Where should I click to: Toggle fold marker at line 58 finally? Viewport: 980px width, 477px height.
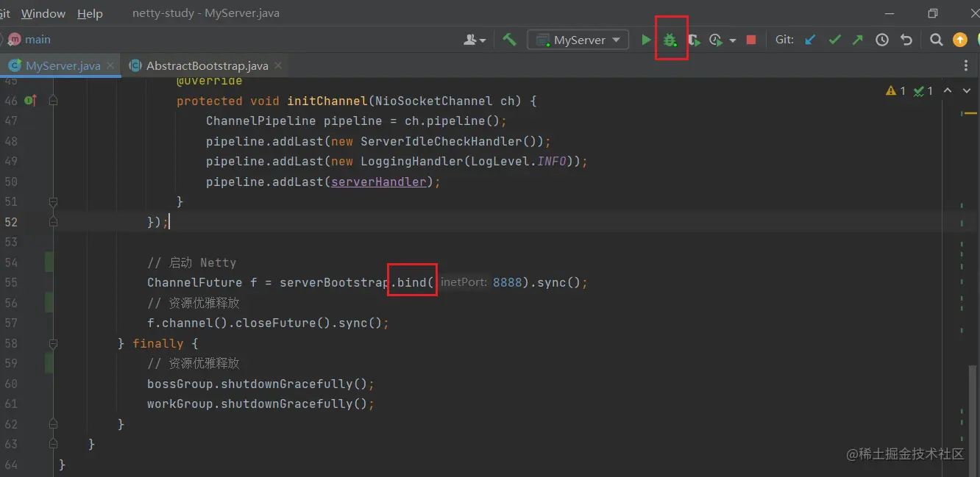[53, 342]
